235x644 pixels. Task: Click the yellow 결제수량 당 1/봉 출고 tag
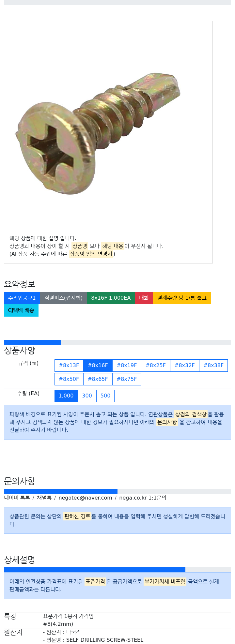[182, 298]
